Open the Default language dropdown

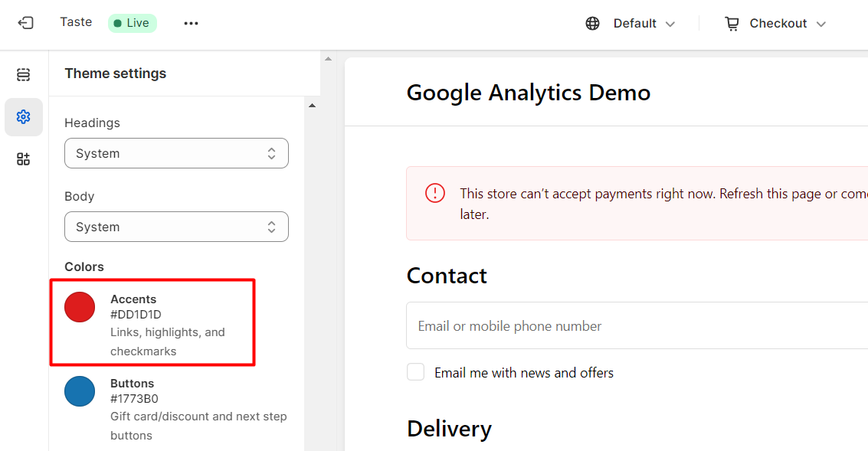click(x=644, y=23)
